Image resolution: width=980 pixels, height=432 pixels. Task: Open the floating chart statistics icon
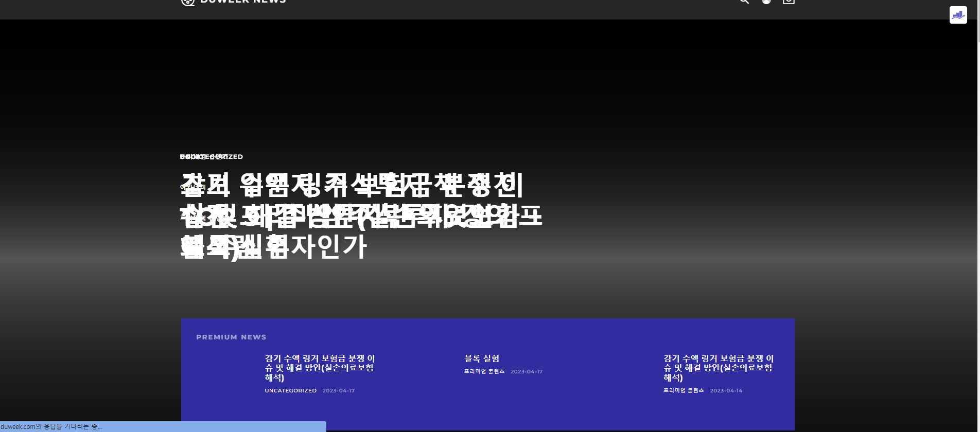[x=958, y=15]
